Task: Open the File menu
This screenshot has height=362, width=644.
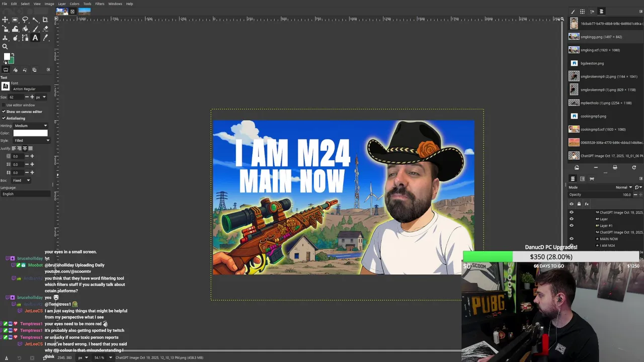Action: (4, 4)
